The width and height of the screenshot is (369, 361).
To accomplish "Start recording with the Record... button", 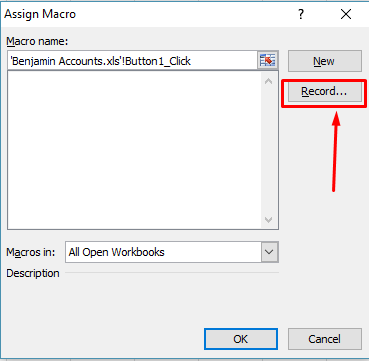I will click(x=324, y=91).
